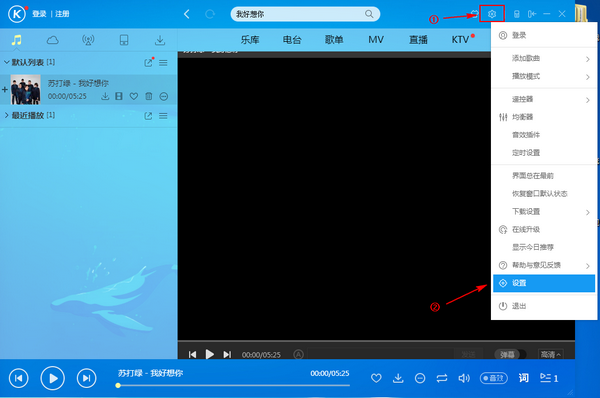Expand the 遥控器 submenu

pos(543,100)
